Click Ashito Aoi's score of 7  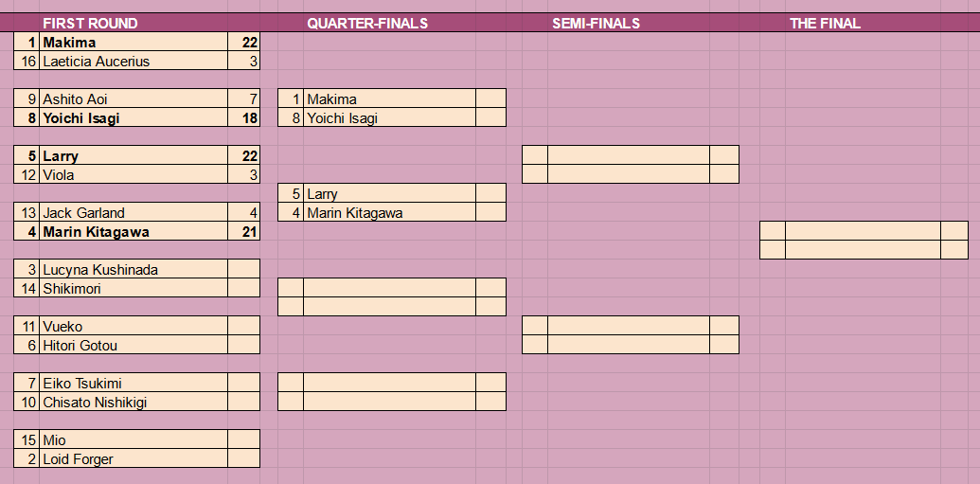pyautogui.click(x=243, y=99)
